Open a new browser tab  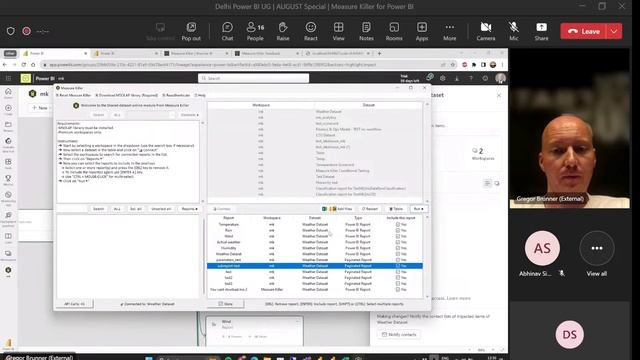[x=379, y=53]
